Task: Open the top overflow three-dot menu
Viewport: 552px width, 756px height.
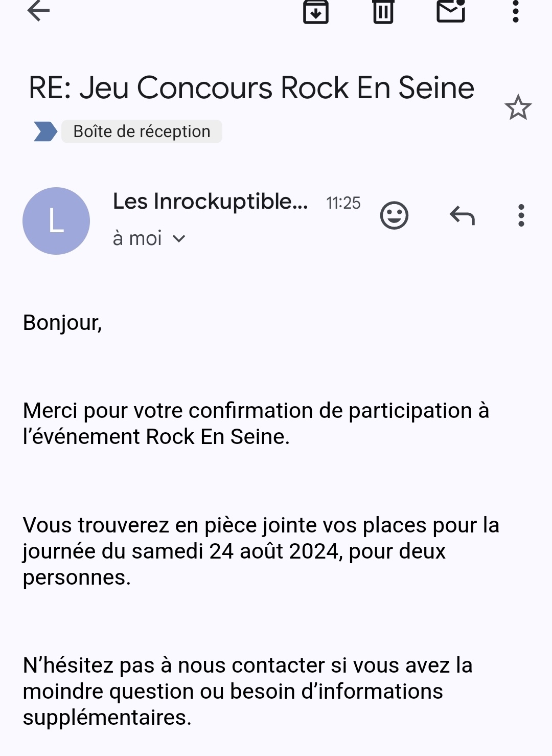Action: point(516,11)
